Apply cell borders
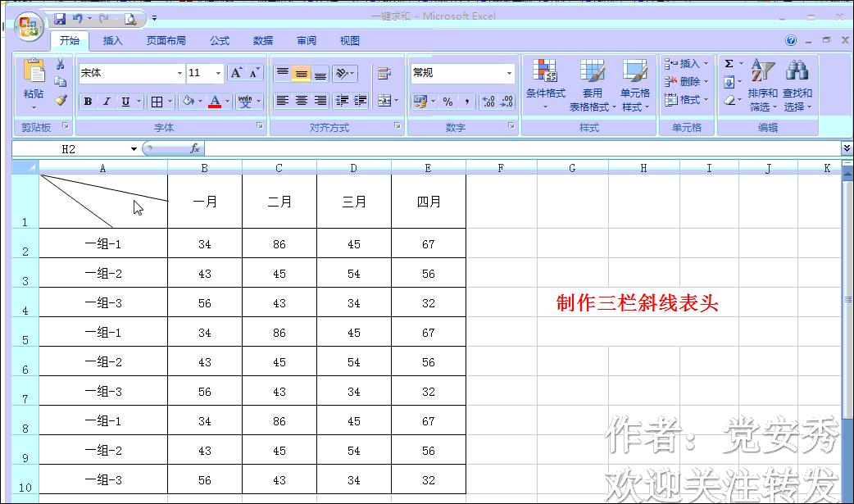Viewport: 854px width, 504px height. pyautogui.click(x=157, y=102)
